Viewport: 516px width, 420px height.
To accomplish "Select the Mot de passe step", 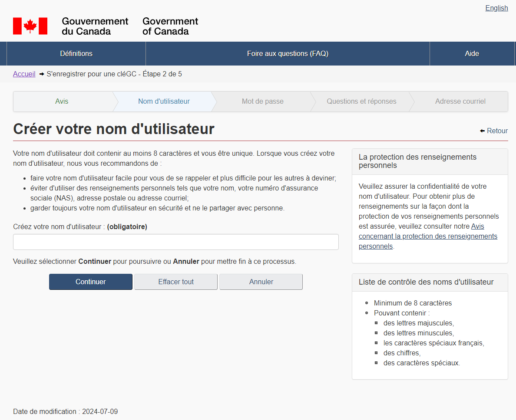I will 262,102.
